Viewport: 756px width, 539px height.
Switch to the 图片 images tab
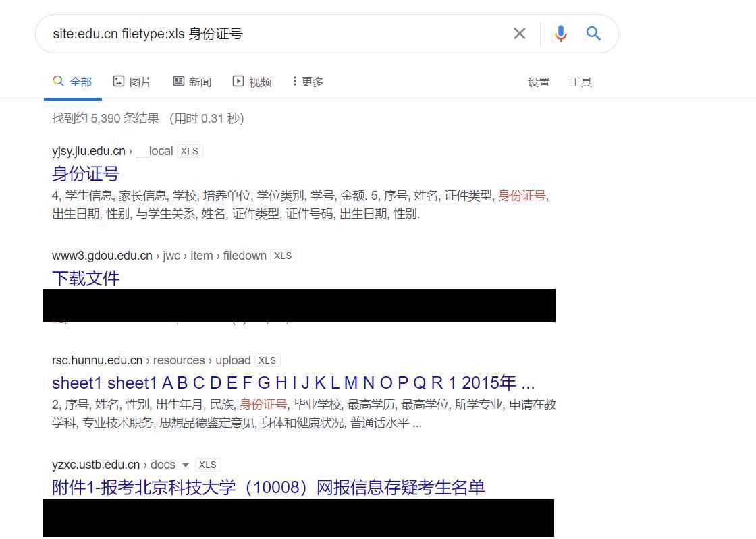[x=132, y=82]
